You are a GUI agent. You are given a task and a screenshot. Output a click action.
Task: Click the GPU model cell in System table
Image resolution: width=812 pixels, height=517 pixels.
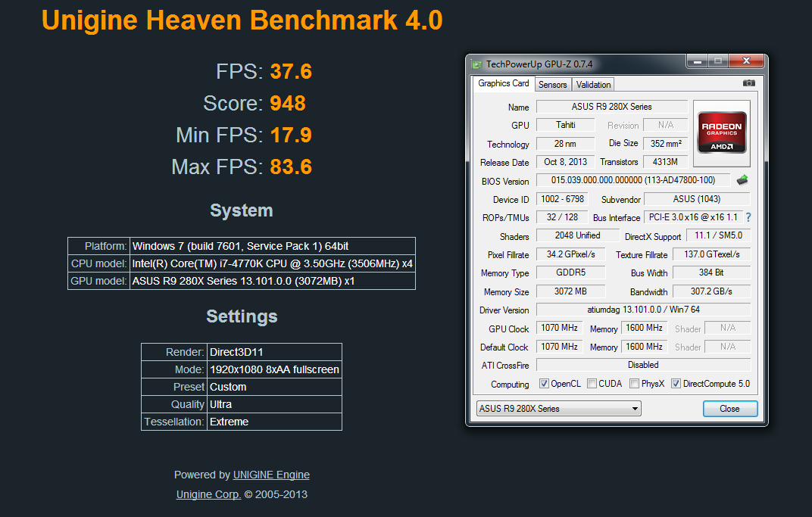tap(273, 281)
